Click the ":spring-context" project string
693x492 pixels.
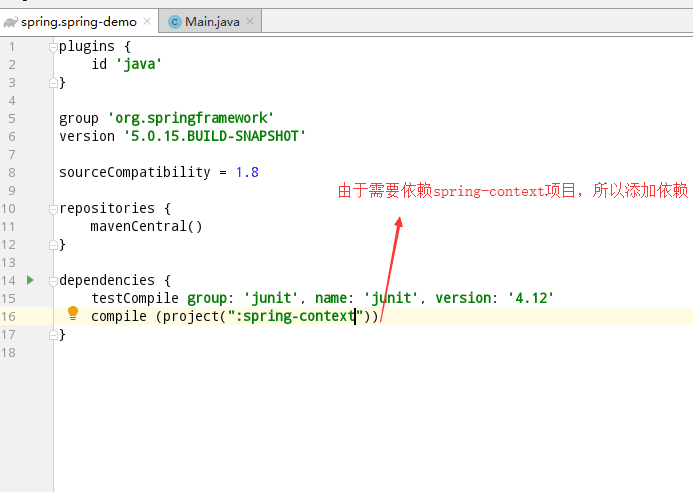(295, 316)
